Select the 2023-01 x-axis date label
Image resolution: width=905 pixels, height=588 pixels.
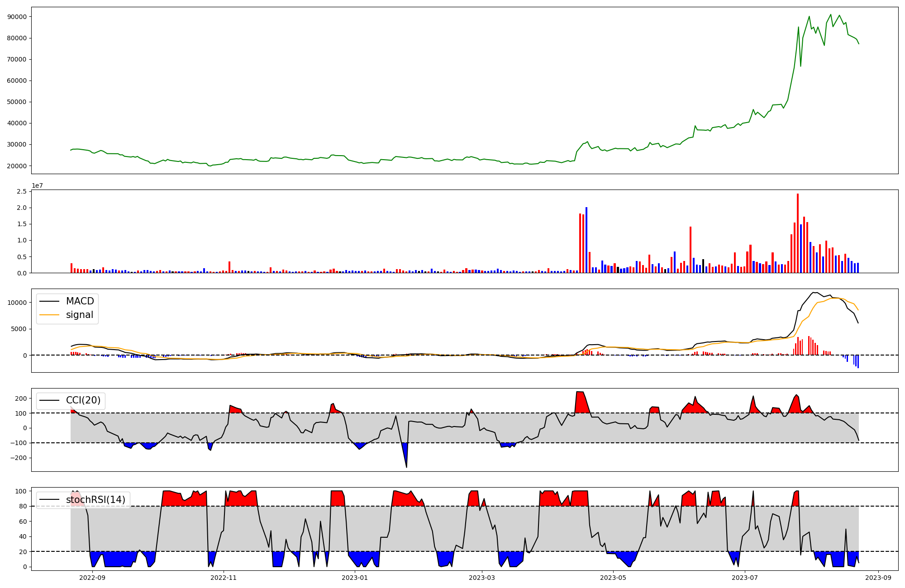point(355,578)
